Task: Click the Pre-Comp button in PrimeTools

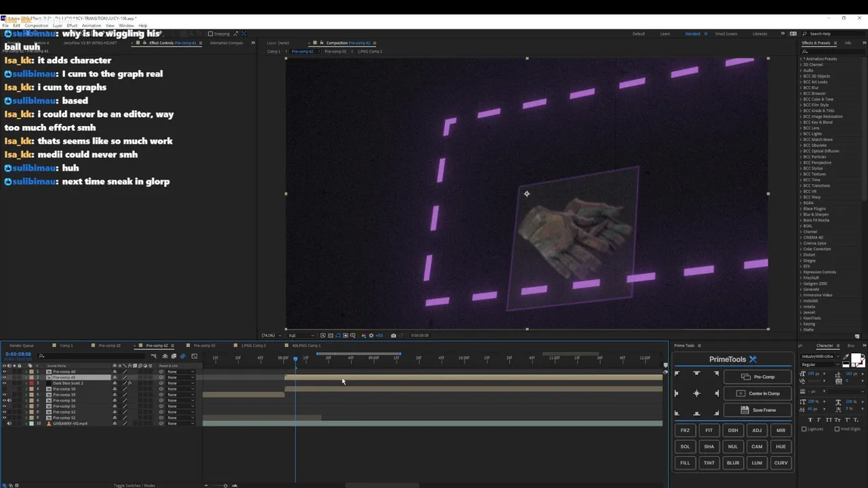Action: (x=757, y=377)
